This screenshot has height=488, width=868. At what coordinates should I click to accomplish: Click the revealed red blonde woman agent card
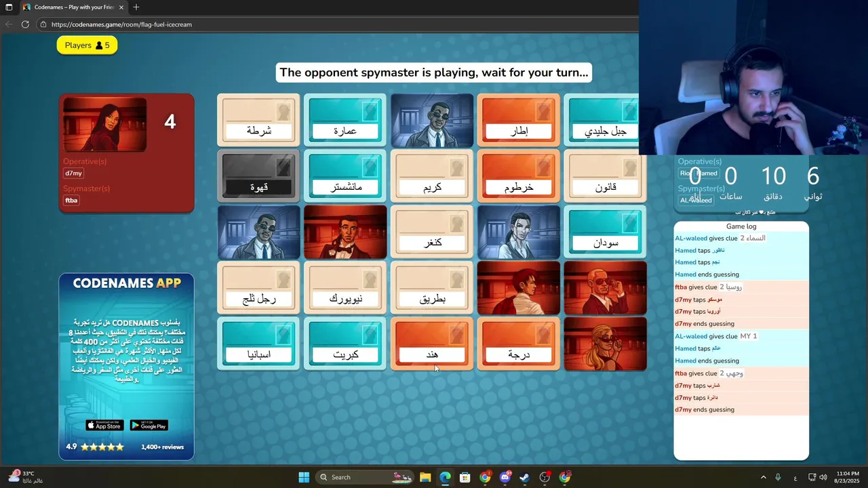click(x=606, y=344)
